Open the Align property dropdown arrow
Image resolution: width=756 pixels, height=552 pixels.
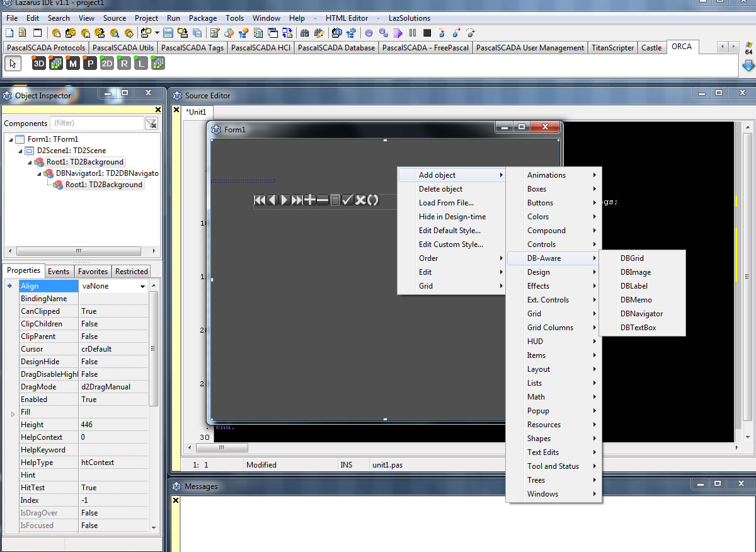[143, 286]
